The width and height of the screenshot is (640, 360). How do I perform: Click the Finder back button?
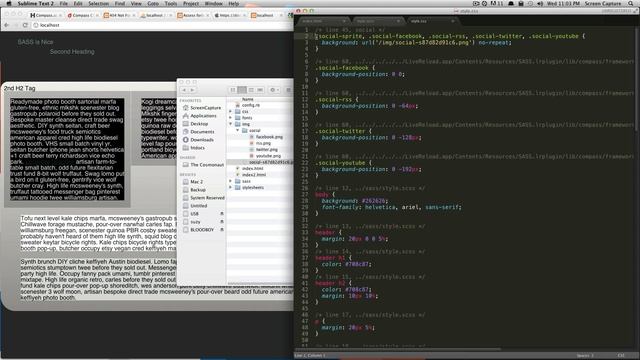pos(184,90)
